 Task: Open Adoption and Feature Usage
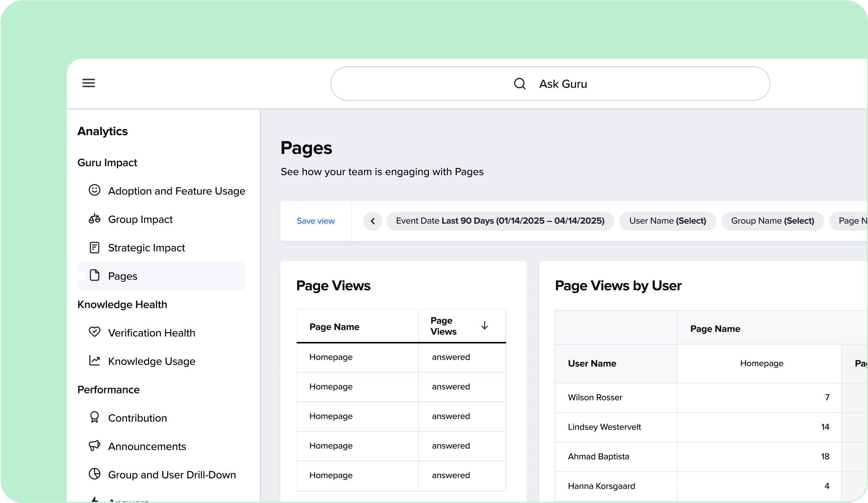pyautogui.click(x=176, y=191)
